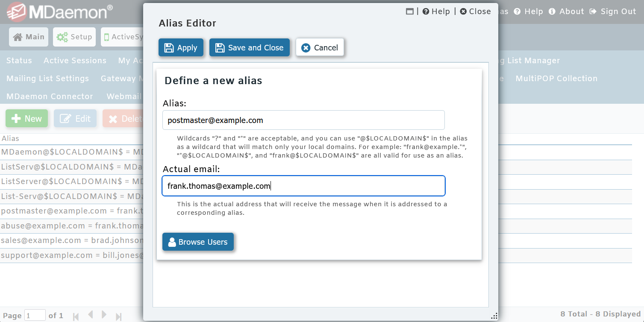The width and height of the screenshot is (644, 322).
Task: Open the Webmail menu item
Action: (124, 97)
